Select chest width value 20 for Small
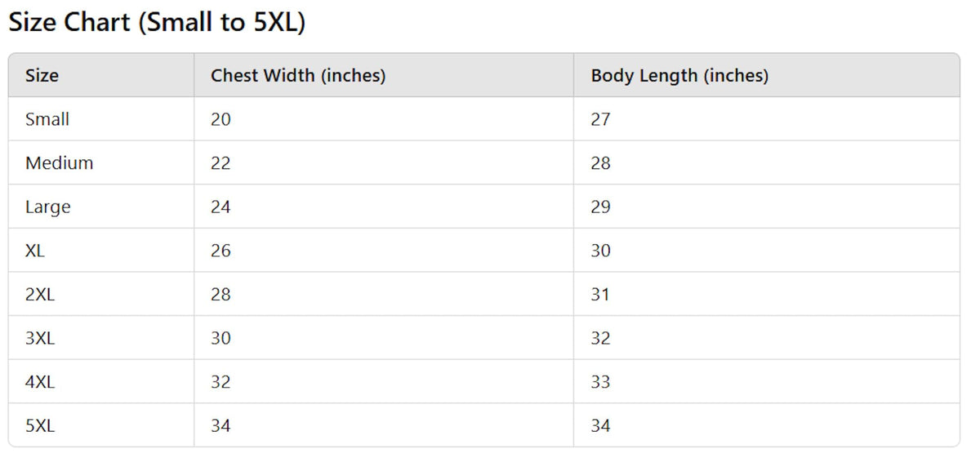 tap(220, 119)
